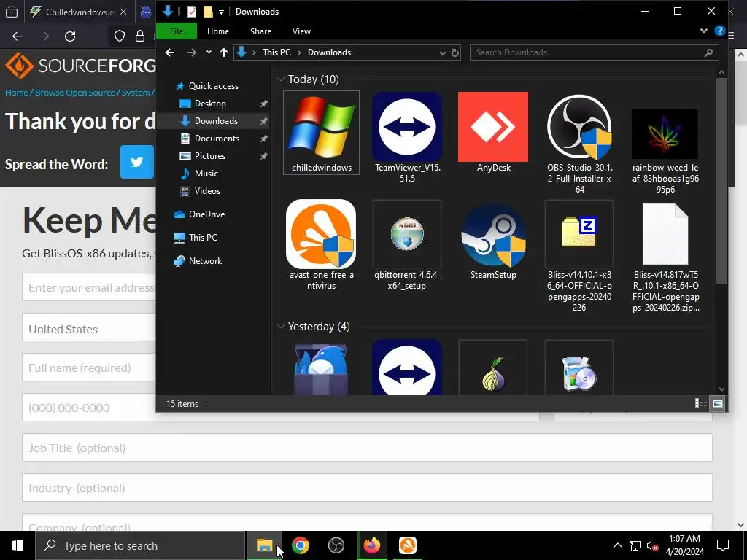This screenshot has height=560, width=747.
Task: Reload the page in Firefox
Action: [70, 36]
